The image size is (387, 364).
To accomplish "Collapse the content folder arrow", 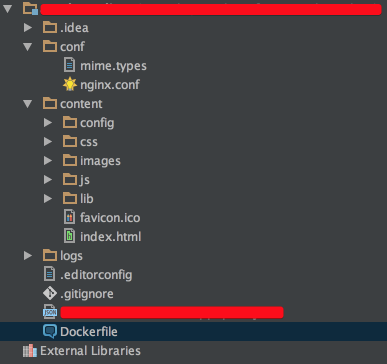I will 28,104.
